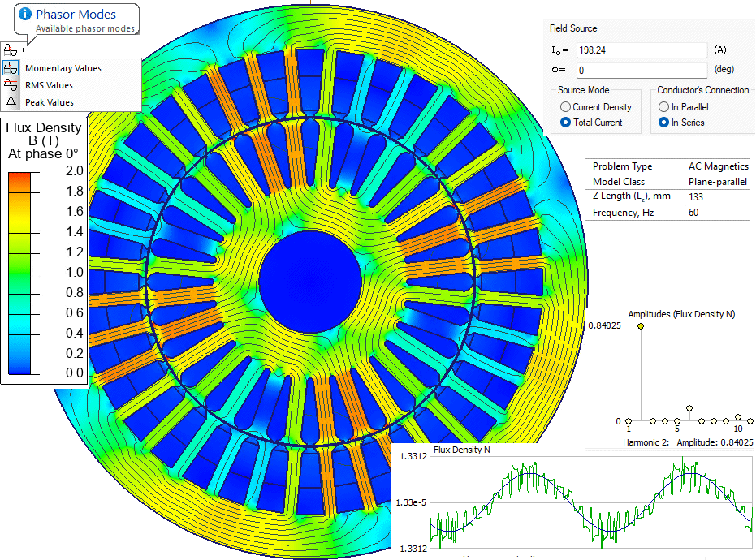The height and width of the screenshot is (560, 756).
Task: Click the Problem Type row label
Action: pos(622,166)
